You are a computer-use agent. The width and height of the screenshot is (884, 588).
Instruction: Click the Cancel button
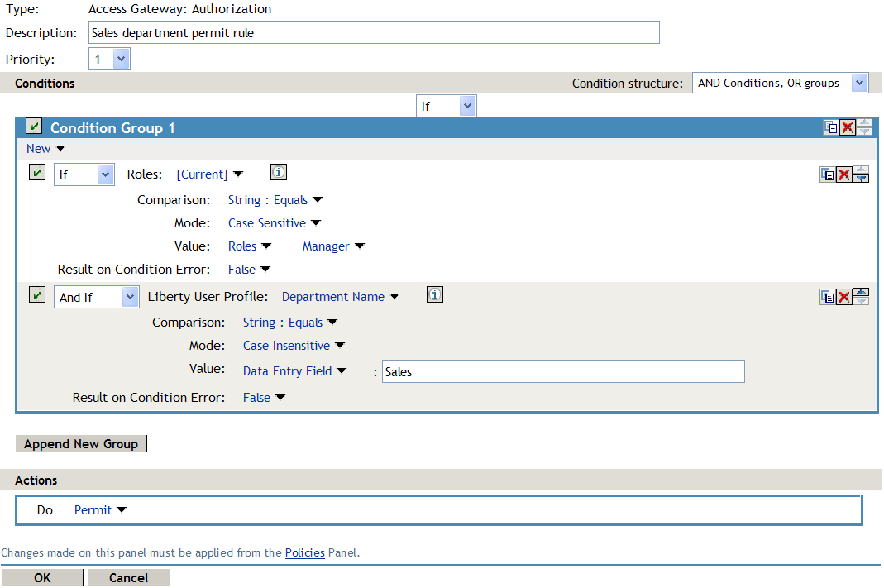pyautogui.click(x=128, y=578)
